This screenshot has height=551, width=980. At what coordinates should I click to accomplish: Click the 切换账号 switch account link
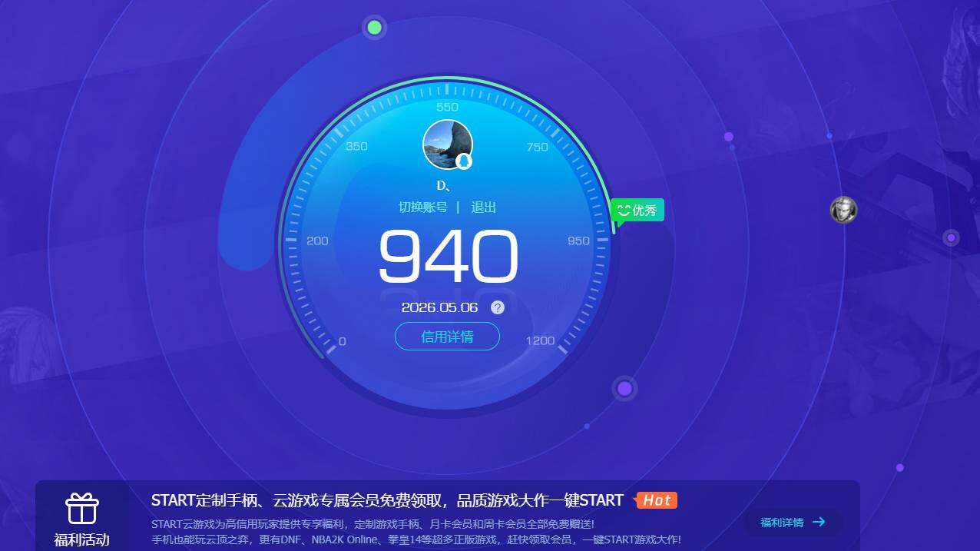click(422, 207)
